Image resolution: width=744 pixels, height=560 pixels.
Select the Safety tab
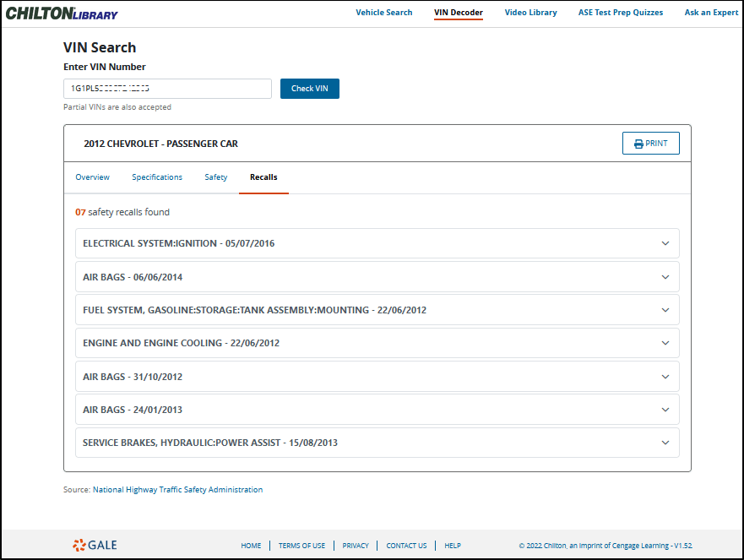click(x=215, y=177)
